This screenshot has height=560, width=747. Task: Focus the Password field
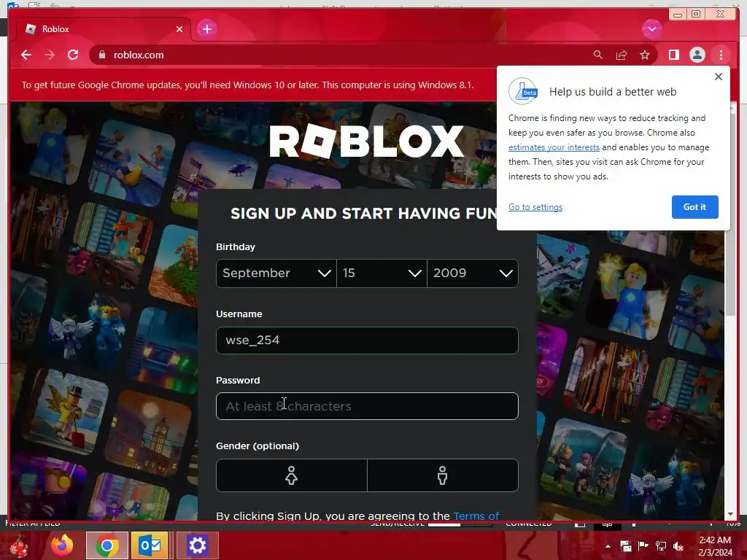(367, 406)
